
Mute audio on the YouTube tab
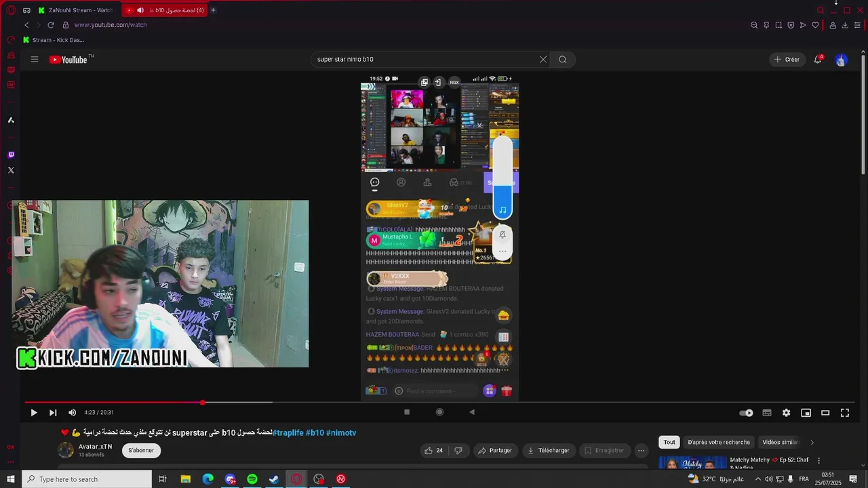click(140, 10)
